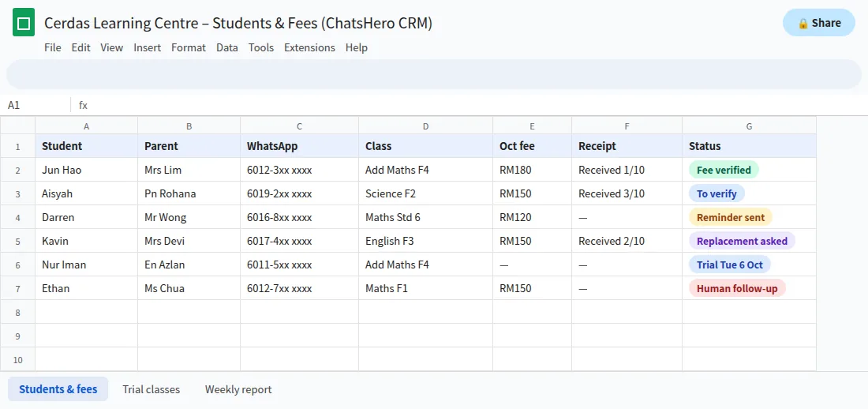The height and width of the screenshot is (409, 868).
Task: Click the A1 name box
Action: point(36,105)
